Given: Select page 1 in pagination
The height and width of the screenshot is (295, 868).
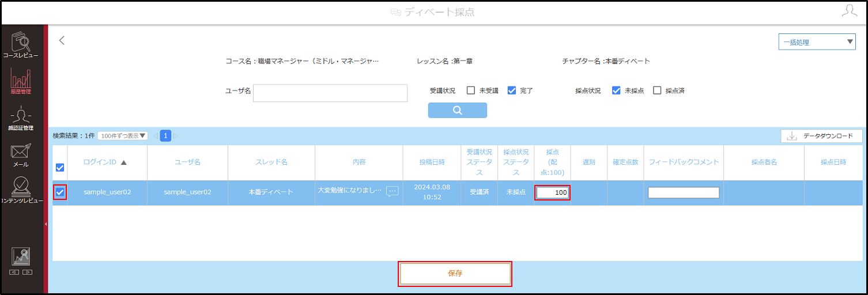Looking at the screenshot, I should 166,136.
